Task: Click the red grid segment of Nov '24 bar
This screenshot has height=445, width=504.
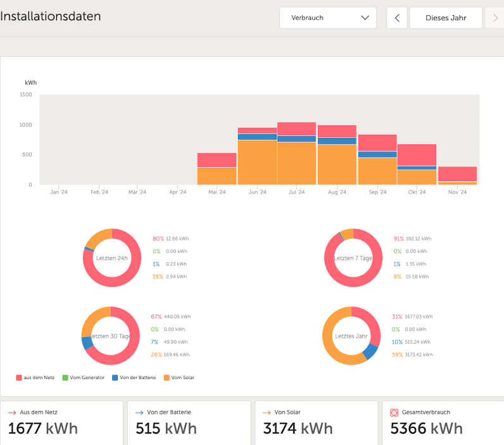Action: [457, 174]
